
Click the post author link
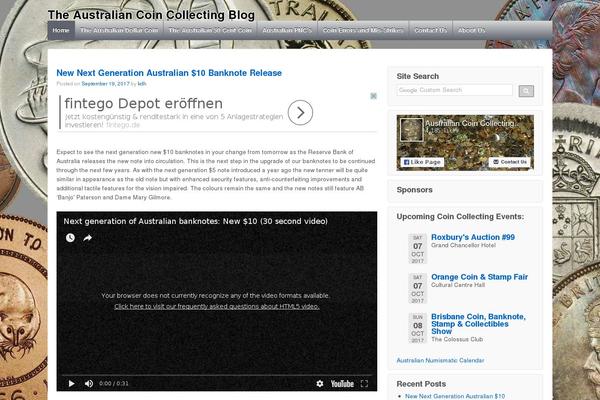[142, 83]
